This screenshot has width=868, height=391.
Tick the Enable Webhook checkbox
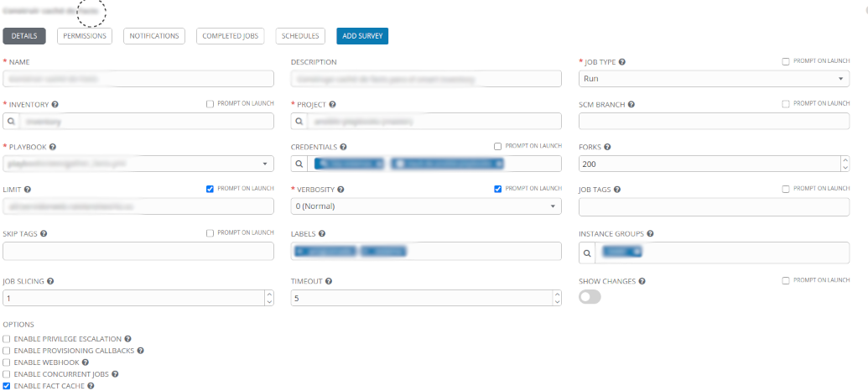pos(7,362)
